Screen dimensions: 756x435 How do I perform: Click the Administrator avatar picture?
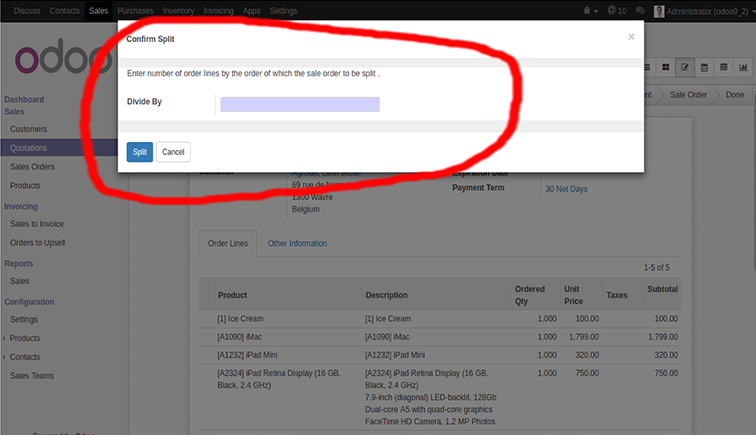(x=659, y=11)
